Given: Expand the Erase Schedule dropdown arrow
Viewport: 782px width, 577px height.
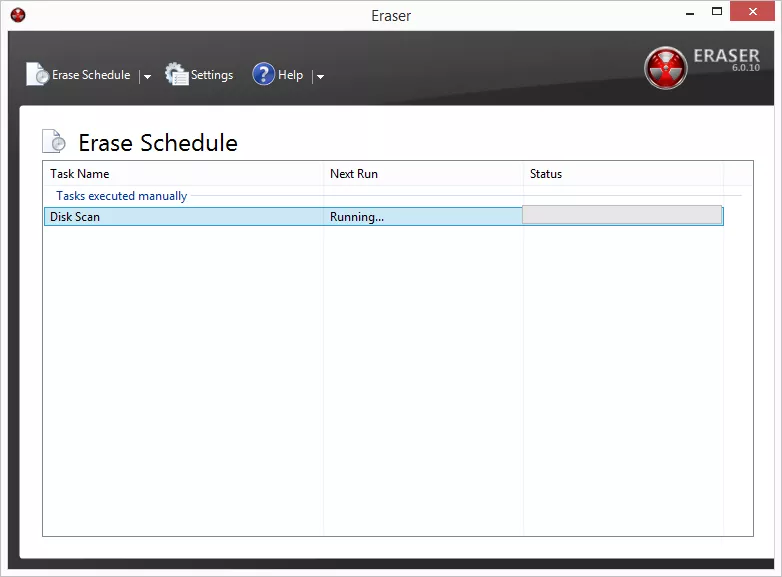Looking at the screenshot, I should pyautogui.click(x=147, y=76).
